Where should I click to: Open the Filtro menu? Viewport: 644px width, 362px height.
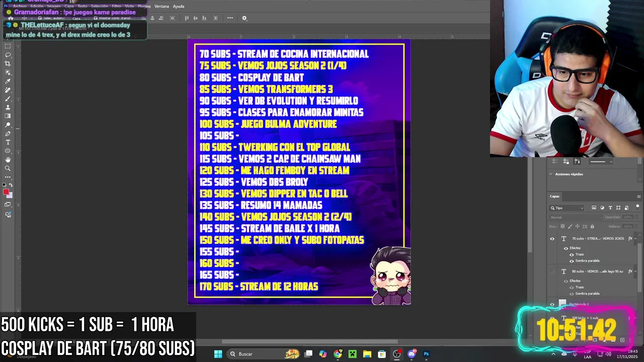(116, 7)
